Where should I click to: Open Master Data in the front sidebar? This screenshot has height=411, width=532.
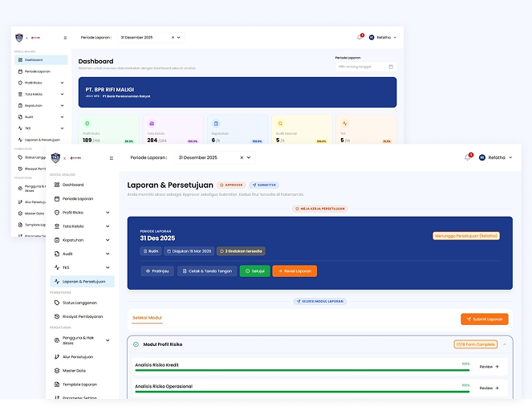coord(75,371)
